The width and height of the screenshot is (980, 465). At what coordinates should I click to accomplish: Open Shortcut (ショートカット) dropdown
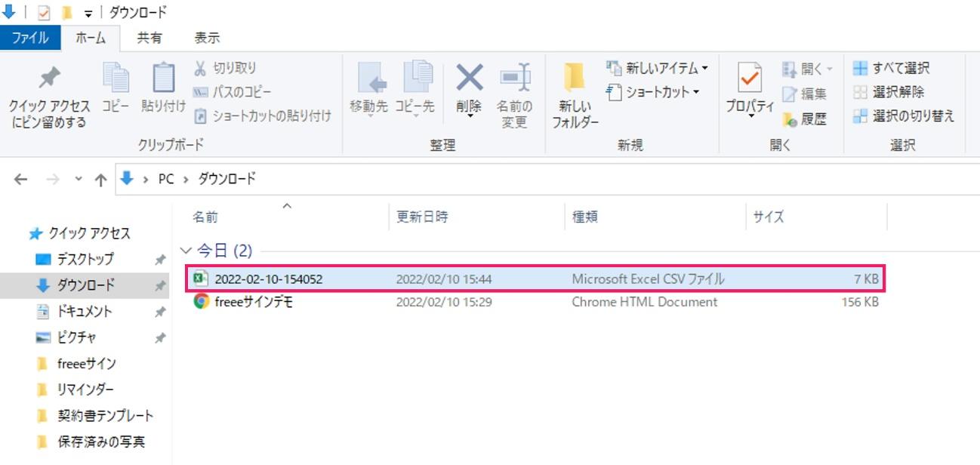(x=653, y=92)
